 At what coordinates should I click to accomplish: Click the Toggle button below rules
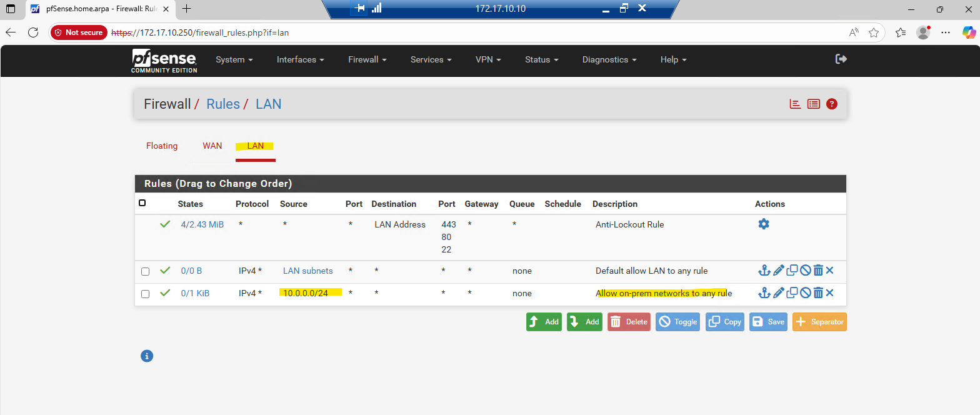tap(677, 322)
